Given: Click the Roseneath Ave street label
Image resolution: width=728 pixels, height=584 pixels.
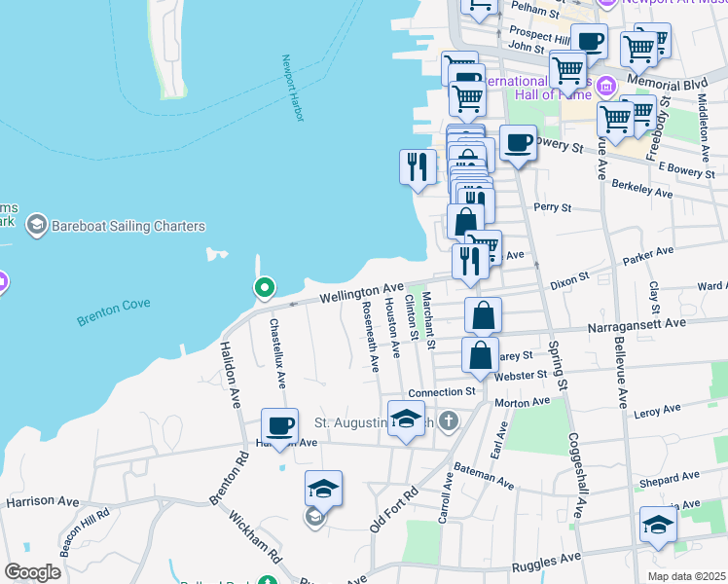Looking at the screenshot, I should (x=370, y=336).
